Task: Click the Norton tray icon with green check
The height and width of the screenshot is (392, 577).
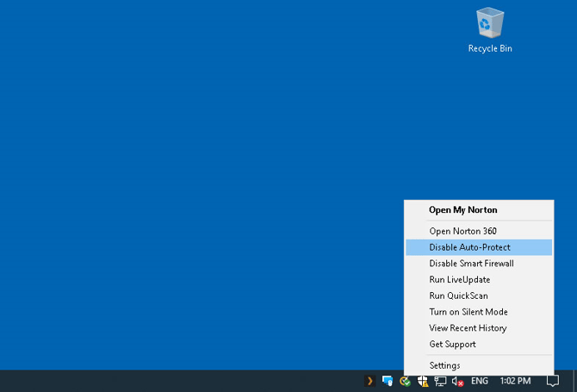Action: (405, 381)
